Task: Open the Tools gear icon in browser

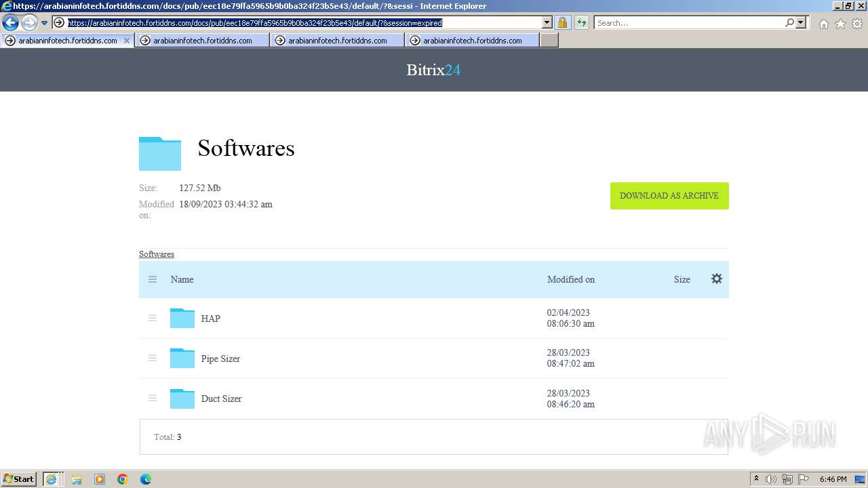Action: 857,24
